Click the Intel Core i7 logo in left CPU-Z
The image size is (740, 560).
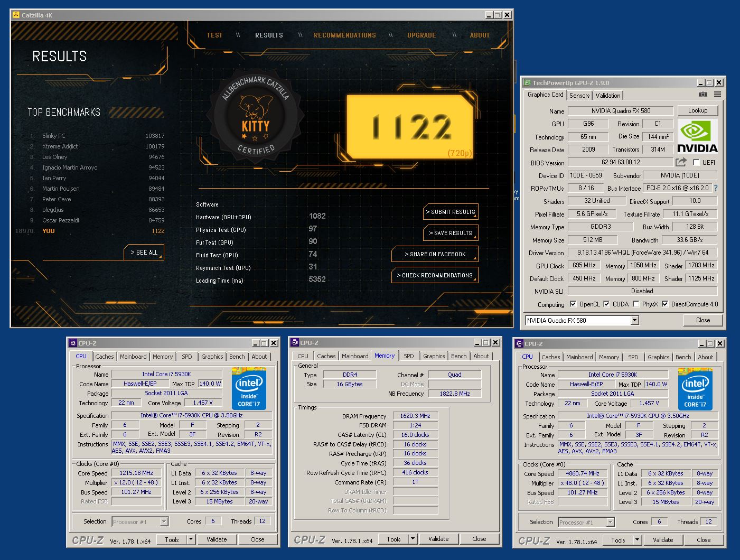(249, 388)
